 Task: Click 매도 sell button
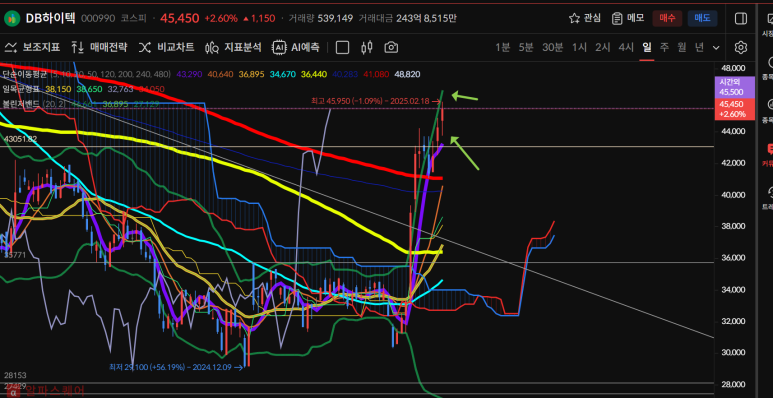tap(703, 18)
